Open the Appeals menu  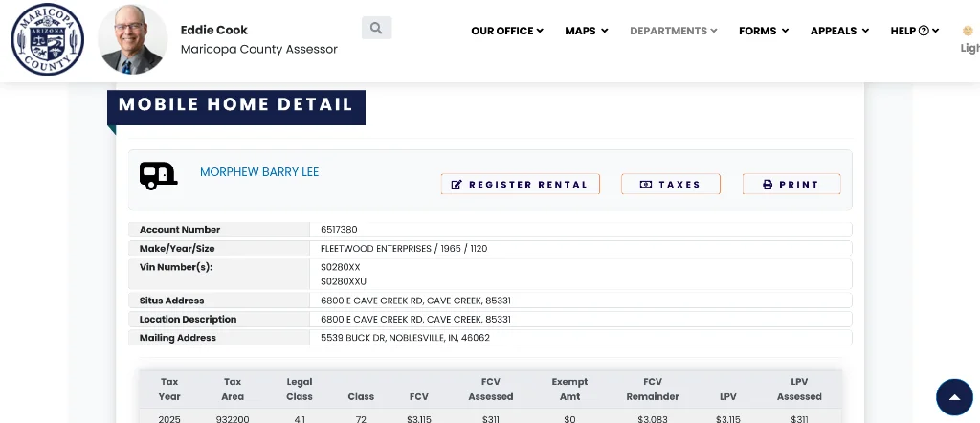click(838, 31)
